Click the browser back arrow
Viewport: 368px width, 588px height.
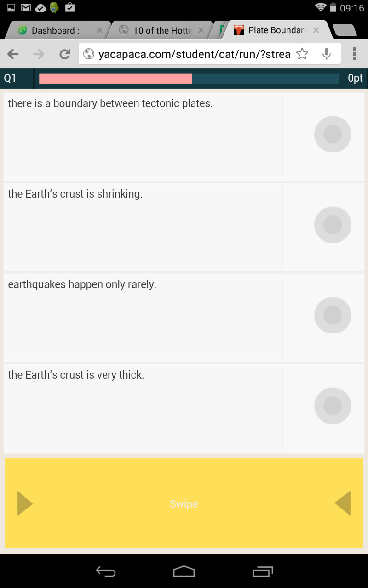(13, 54)
